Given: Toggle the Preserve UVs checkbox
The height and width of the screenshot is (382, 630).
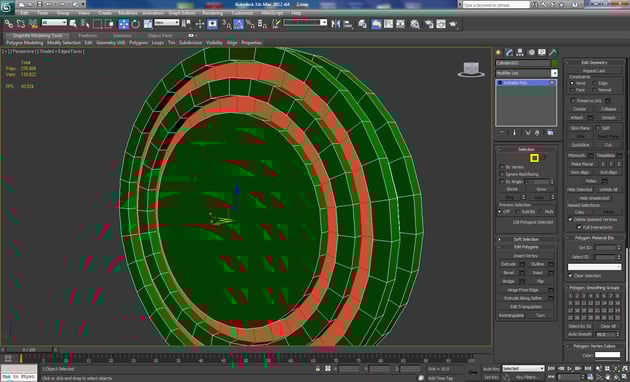Looking at the screenshot, I should tap(573, 100).
